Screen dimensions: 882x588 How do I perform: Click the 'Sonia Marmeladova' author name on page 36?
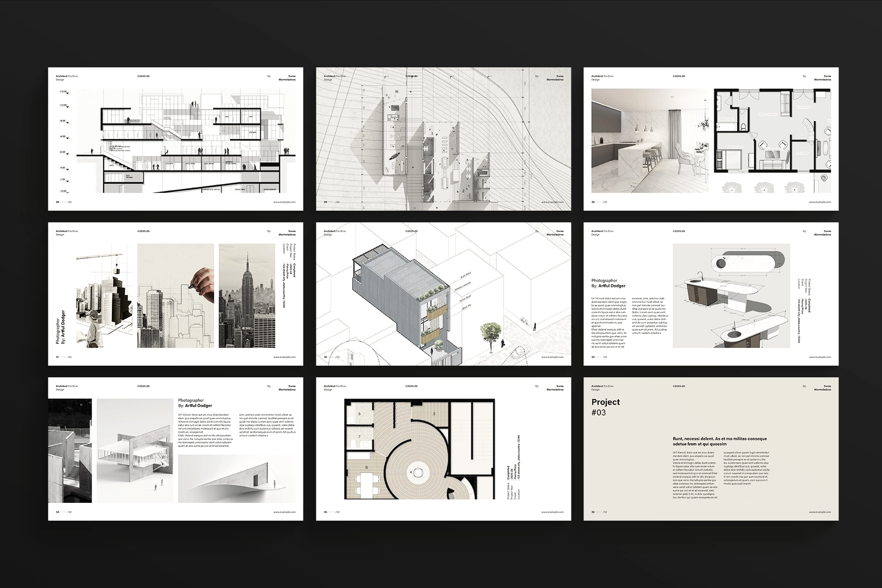(x=822, y=388)
